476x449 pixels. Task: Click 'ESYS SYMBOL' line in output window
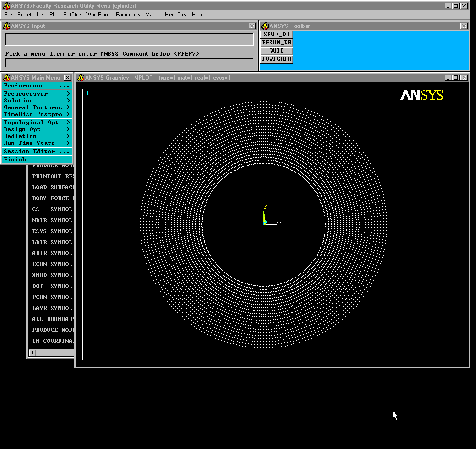tap(52, 231)
